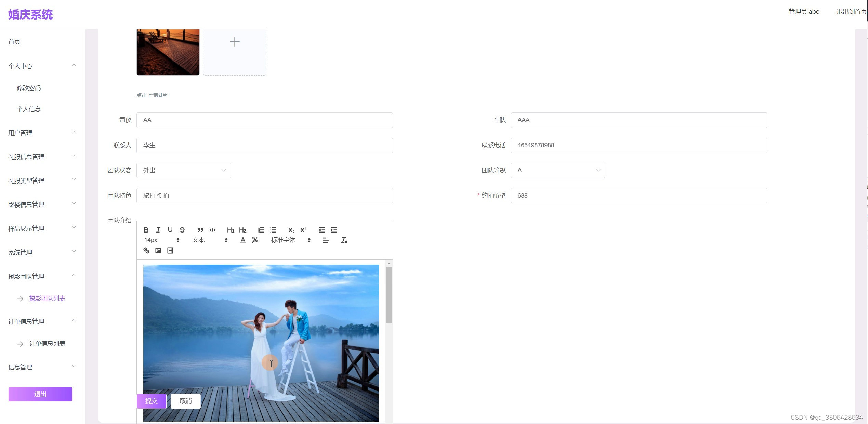Insert a blockquote in the editor
Screen dimensions: 868x424
[x=200, y=230]
